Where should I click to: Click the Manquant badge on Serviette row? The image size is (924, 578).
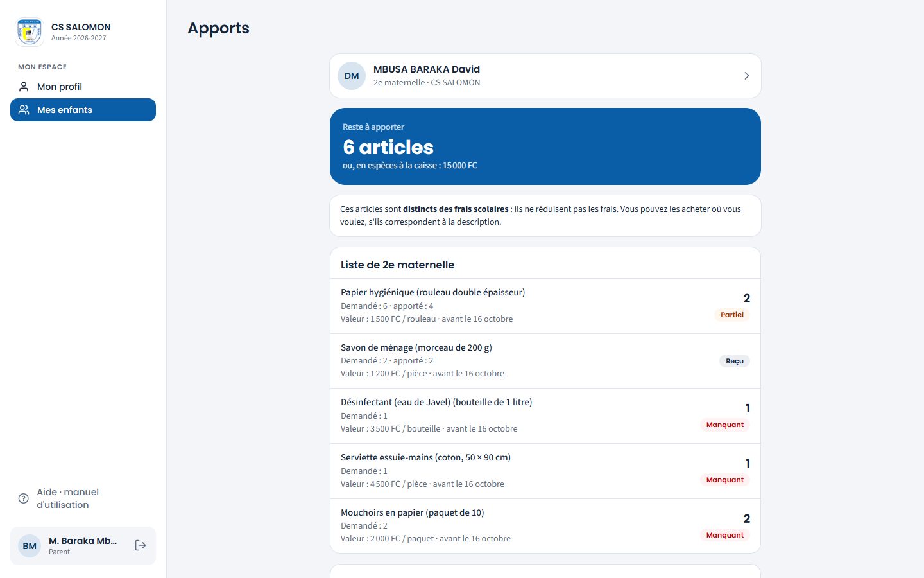pos(725,480)
